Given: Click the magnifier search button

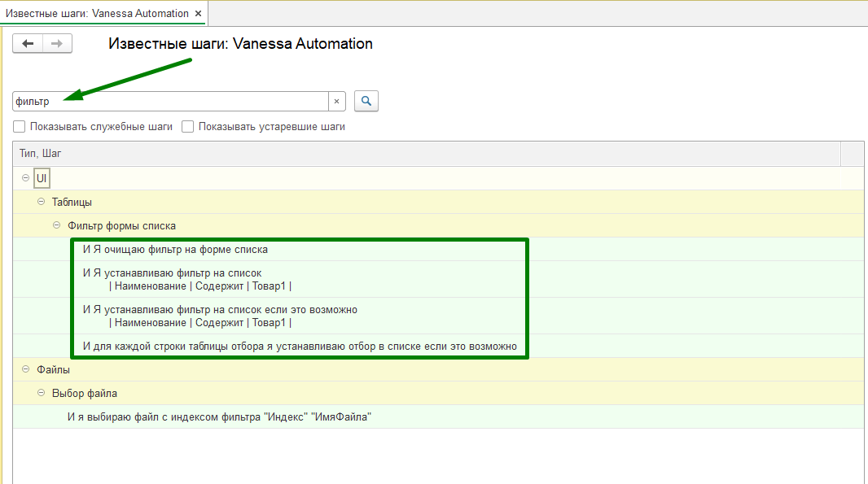Looking at the screenshot, I should click(x=366, y=101).
